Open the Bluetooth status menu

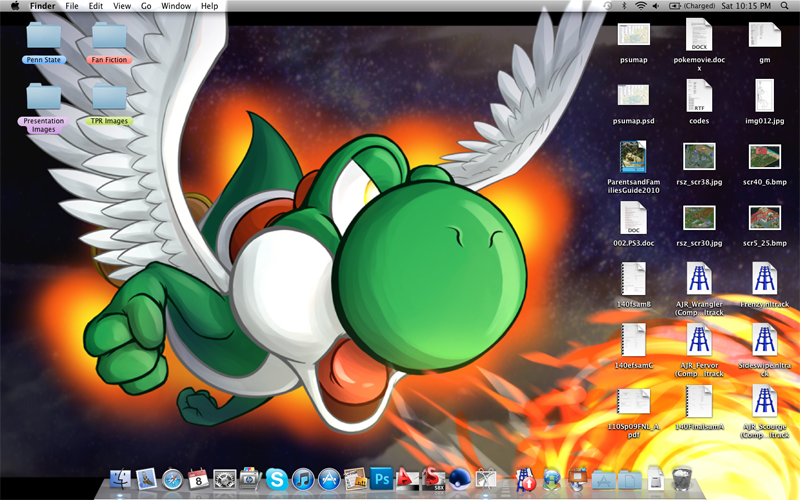click(x=623, y=6)
